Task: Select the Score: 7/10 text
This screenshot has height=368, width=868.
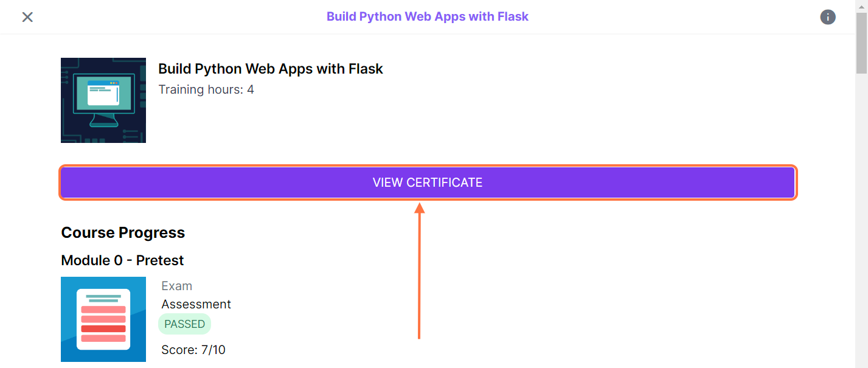Action: tap(193, 350)
